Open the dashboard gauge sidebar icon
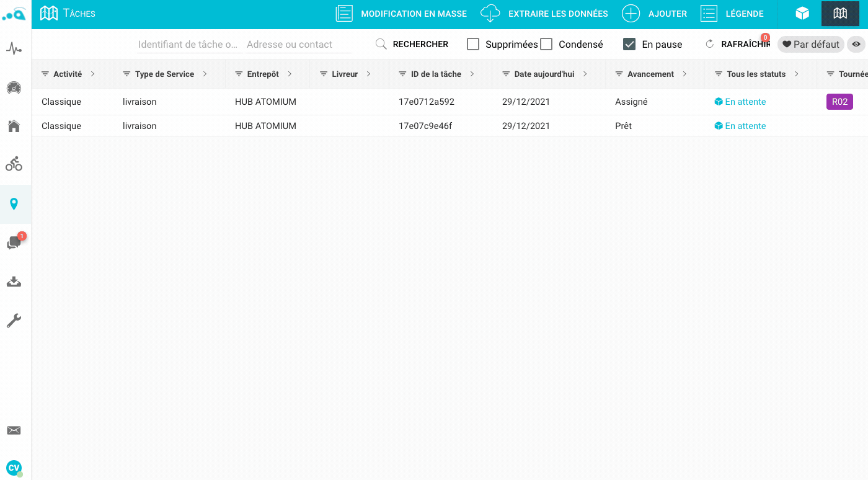 tap(14, 87)
